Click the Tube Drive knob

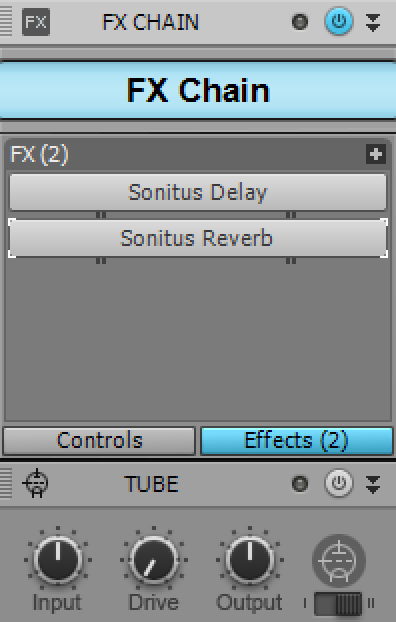coord(154,560)
